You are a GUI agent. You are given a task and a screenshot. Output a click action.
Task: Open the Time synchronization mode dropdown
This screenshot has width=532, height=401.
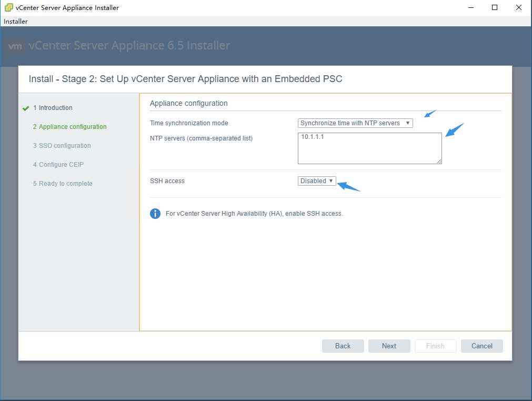(x=355, y=123)
